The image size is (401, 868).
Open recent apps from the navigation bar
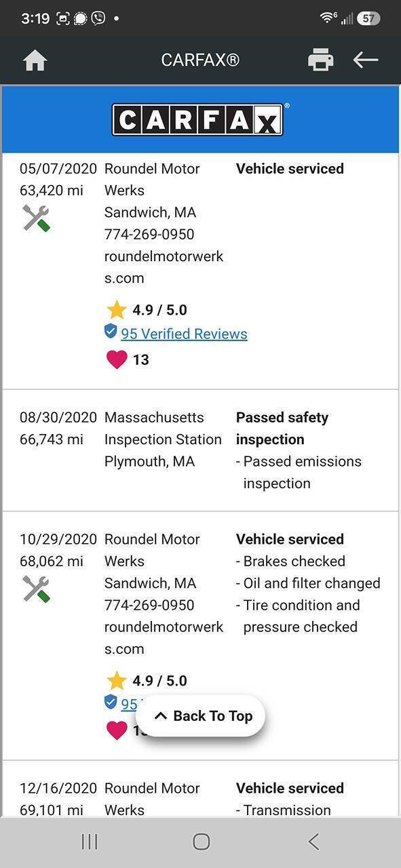point(90,842)
